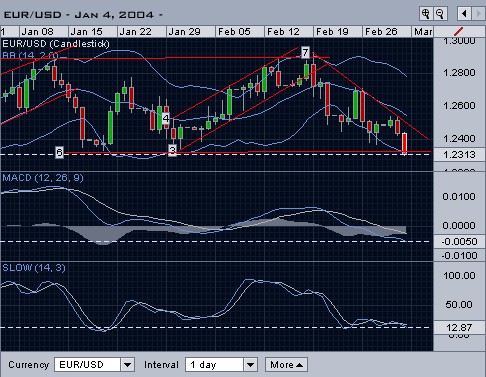Click the 1.2313 current price tag
Image resolution: width=486 pixels, height=377 pixels.
[459, 154]
